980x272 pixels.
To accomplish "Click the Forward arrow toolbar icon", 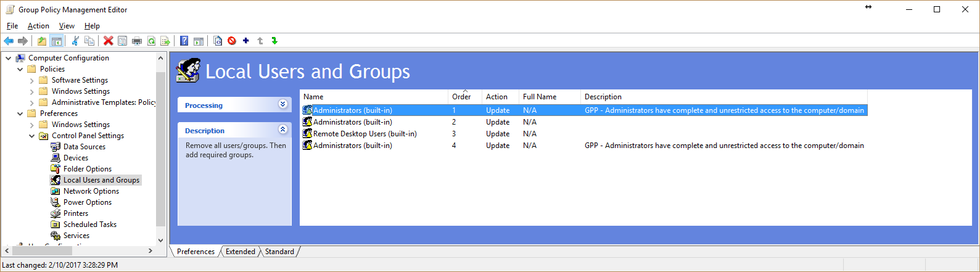I will click(23, 41).
